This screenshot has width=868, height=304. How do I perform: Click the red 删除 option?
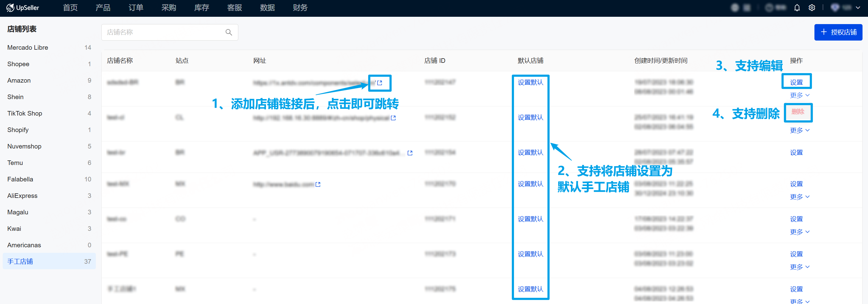point(798,112)
